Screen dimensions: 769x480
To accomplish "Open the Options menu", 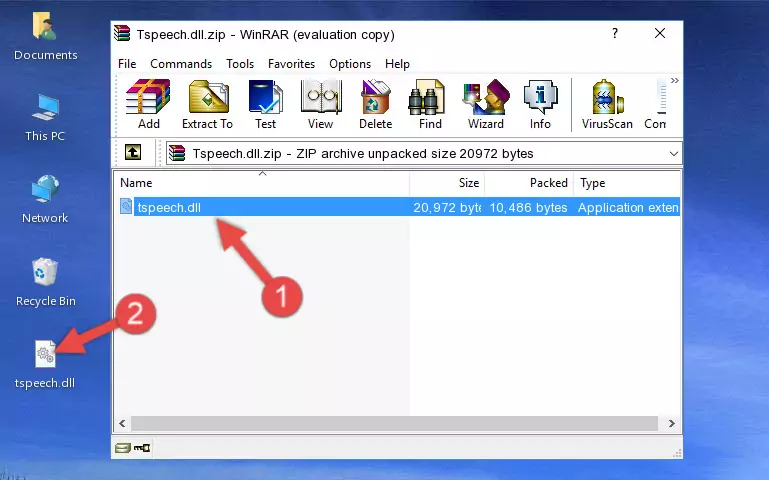I will point(350,64).
